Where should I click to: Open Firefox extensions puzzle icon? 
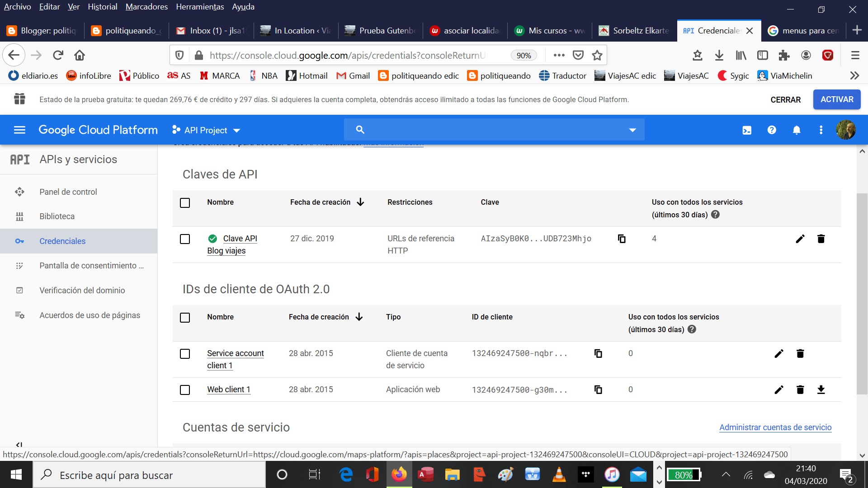point(784,55)
